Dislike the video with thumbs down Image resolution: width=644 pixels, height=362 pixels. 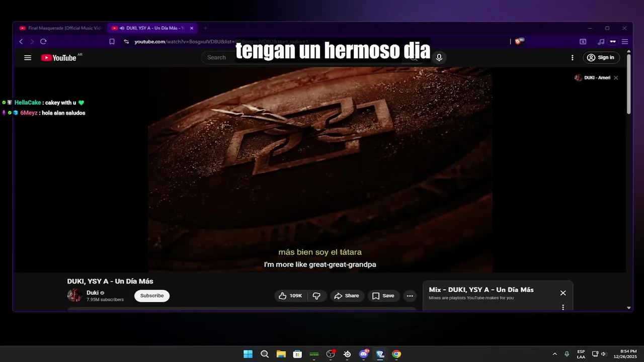(x=317, y=296)
